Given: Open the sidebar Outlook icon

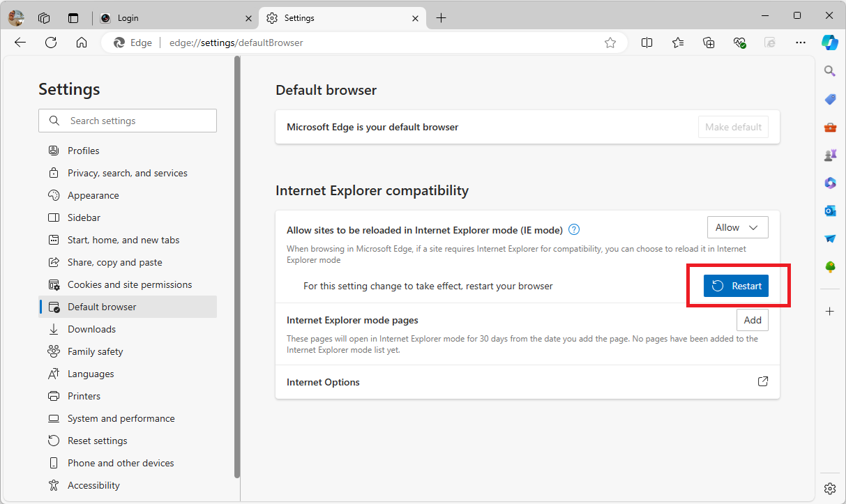Looking at the screenshot, I should click(830, 211).
